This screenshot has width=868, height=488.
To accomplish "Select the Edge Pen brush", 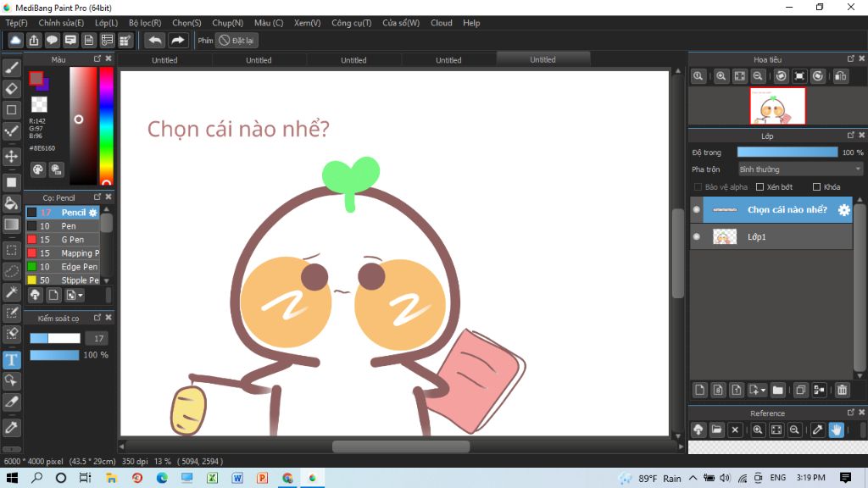I will pyautogui.click(x=63, y=267).
